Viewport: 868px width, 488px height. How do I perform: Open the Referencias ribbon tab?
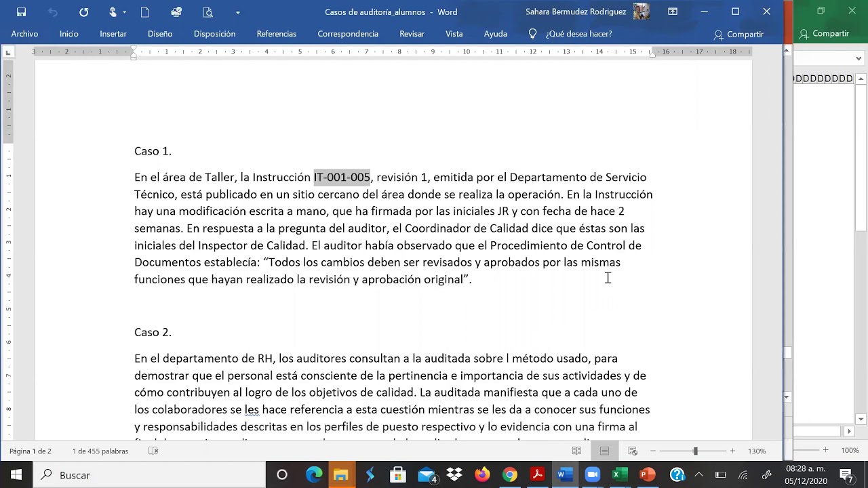276,34
